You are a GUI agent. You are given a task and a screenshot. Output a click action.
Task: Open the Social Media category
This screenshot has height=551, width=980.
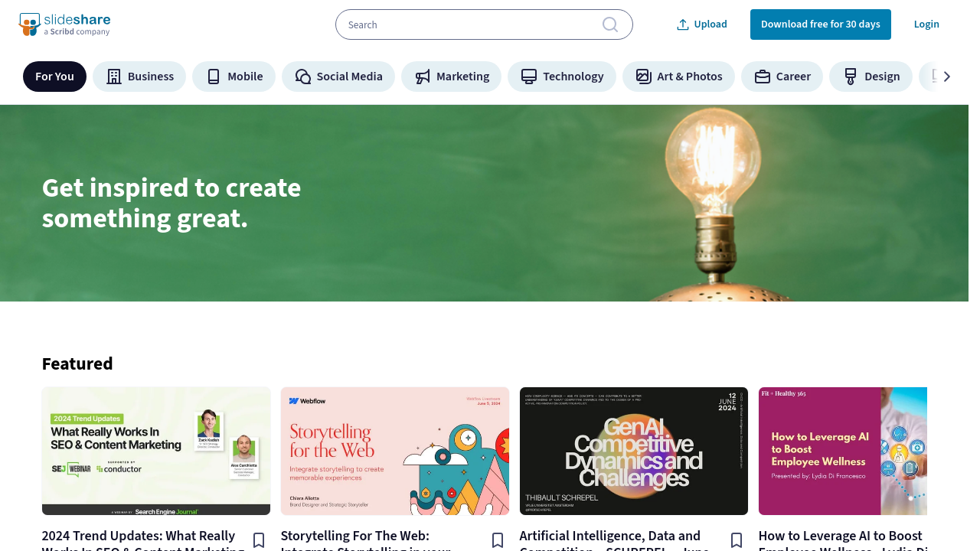coord(338,77)
